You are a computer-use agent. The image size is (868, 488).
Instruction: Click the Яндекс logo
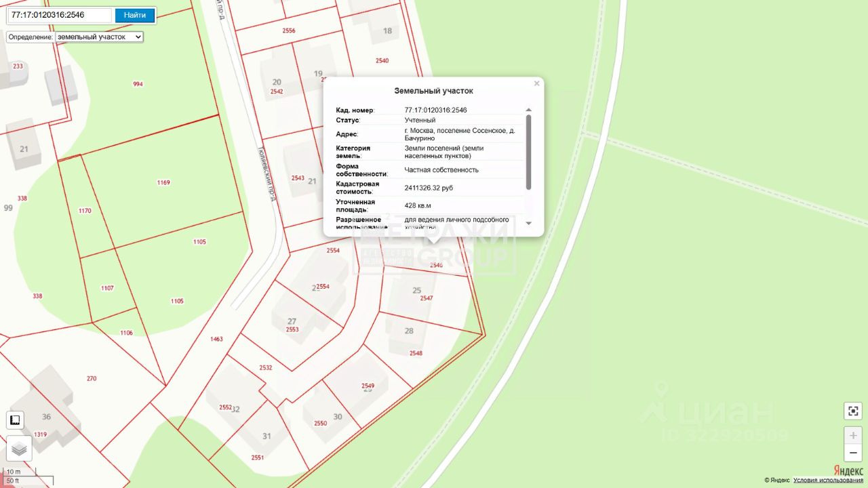[848, 471]
